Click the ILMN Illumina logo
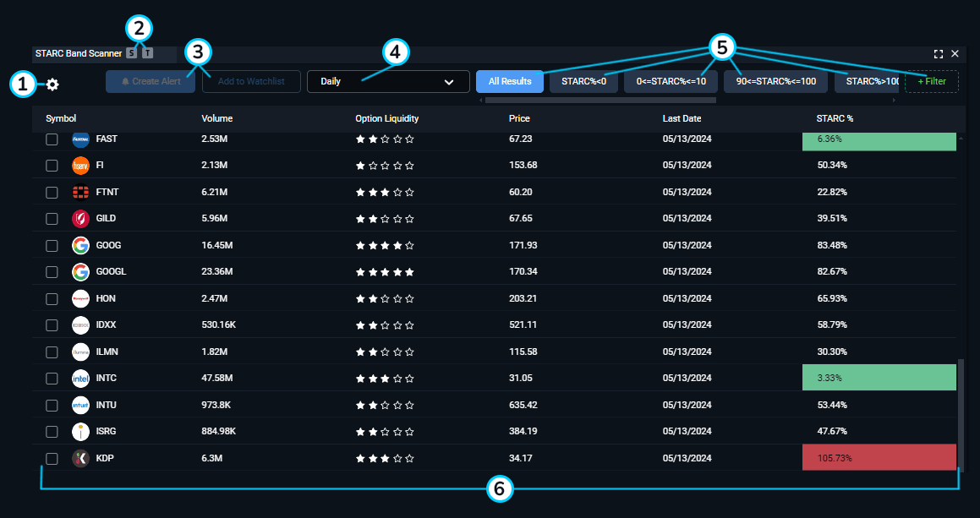Screen dimensions: 980x518 (80, 352)
